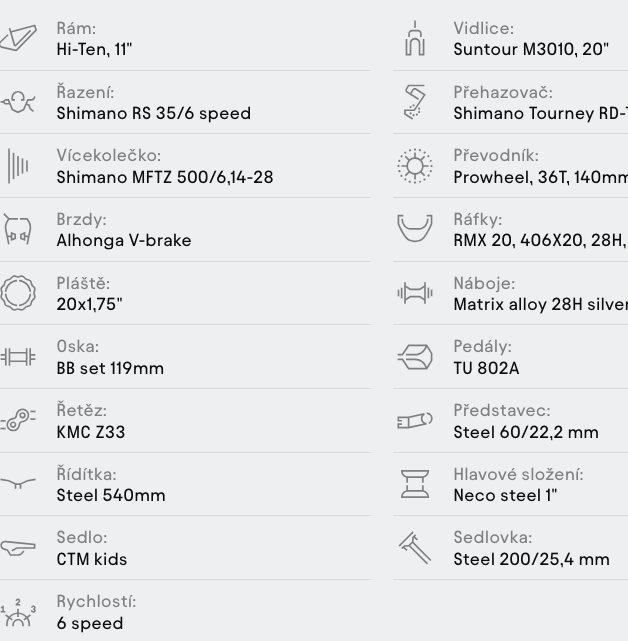Screen dimensions: 628x641
Task: Click the headset icon beside Hlavové složení
Action: pyautogui.click(x=415, y=484)
